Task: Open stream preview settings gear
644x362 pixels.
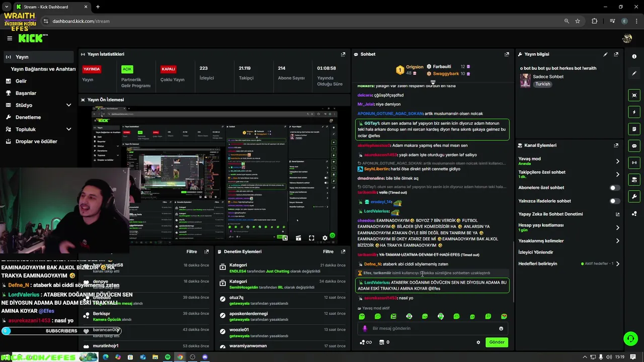Action: [x=325, y=238]
